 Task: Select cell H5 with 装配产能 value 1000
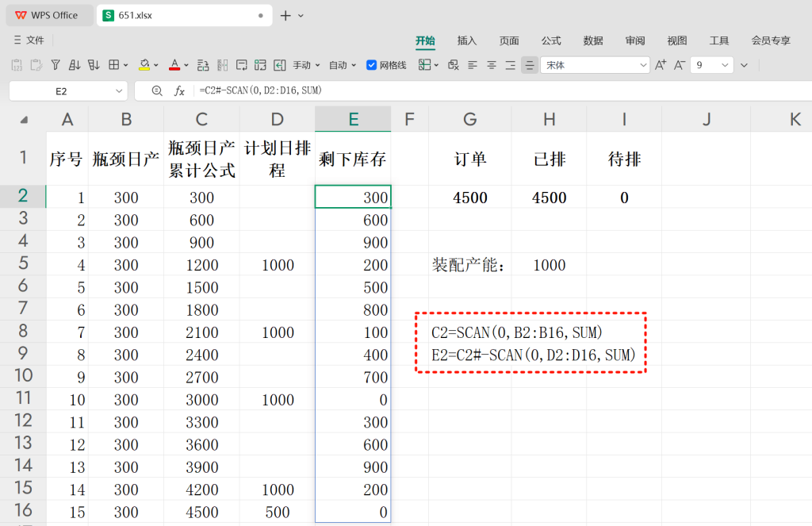[549, 265]
